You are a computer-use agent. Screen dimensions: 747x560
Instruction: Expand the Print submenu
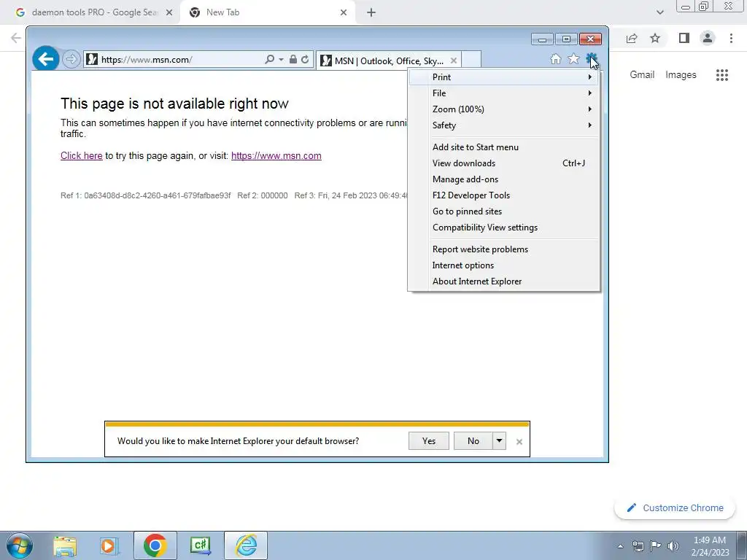click(x=505, y=77)
